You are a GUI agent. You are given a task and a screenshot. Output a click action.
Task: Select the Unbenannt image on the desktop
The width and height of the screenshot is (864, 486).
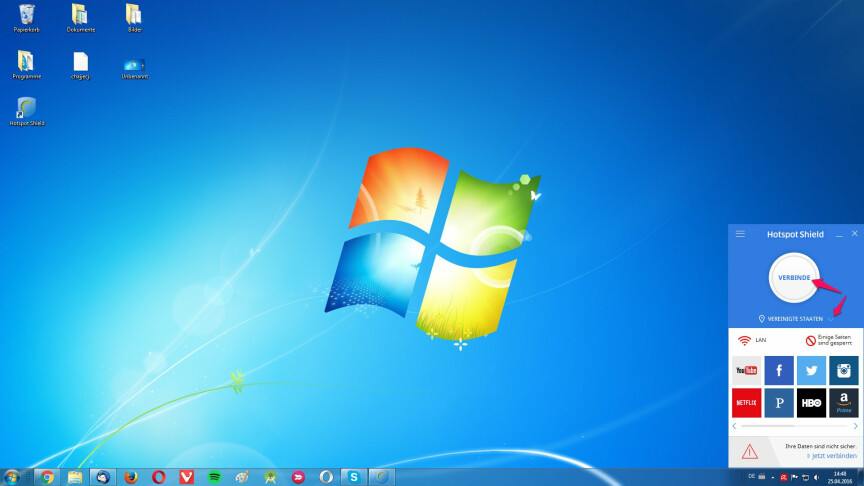click(134, 68)
